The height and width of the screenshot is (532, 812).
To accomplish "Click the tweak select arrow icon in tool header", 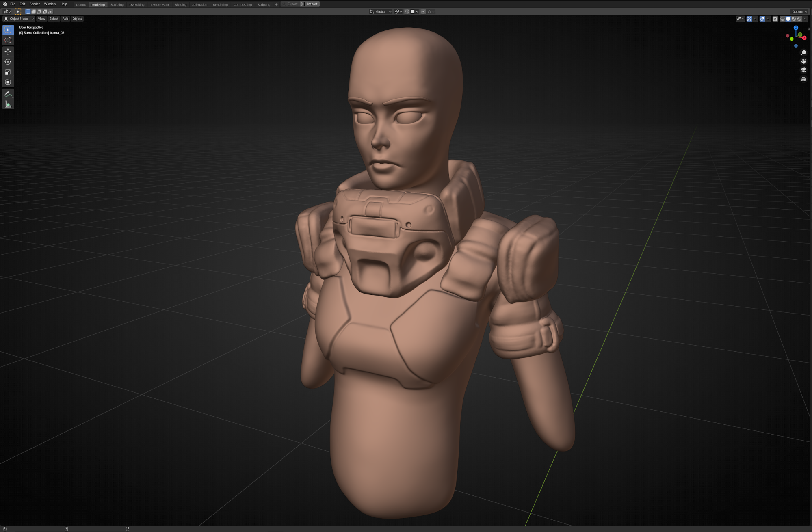I will click(x=18, y=12).
